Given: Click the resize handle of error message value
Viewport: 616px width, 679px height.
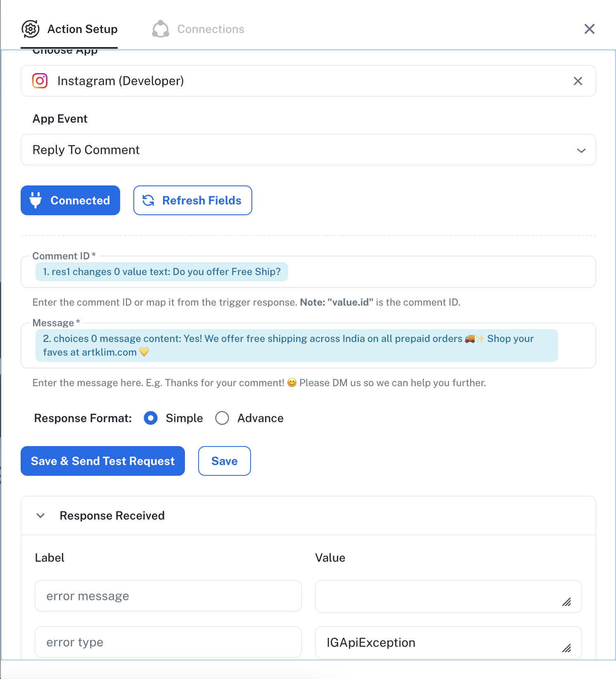Looking at the screenshot, I should (x=567, y=602).
